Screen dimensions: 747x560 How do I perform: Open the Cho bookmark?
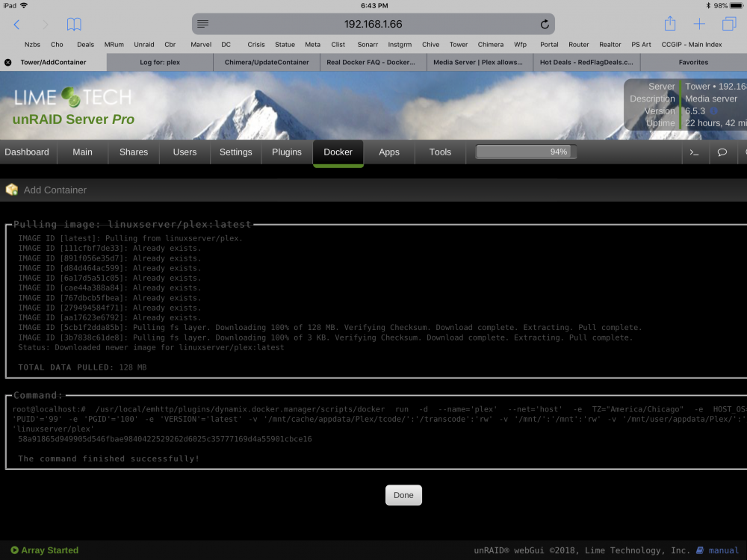pos(58,44)
